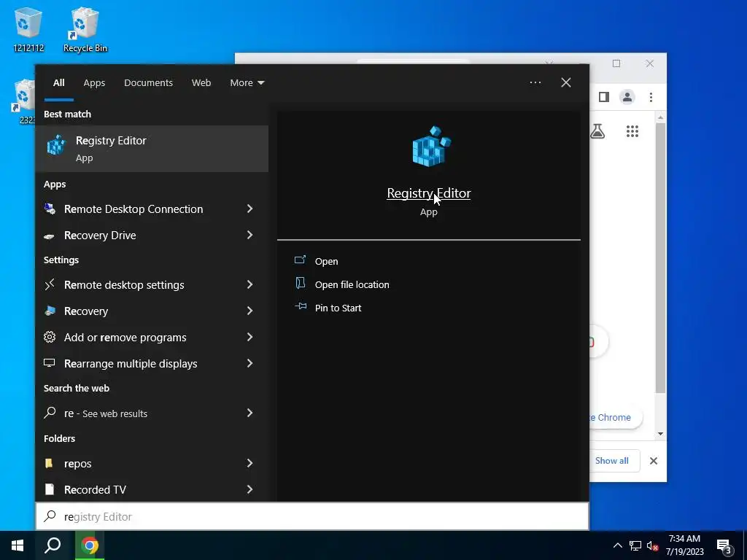Open the search options ellipsis menu
The height and width of the screenshot is (560, 747).
point(535,82)
